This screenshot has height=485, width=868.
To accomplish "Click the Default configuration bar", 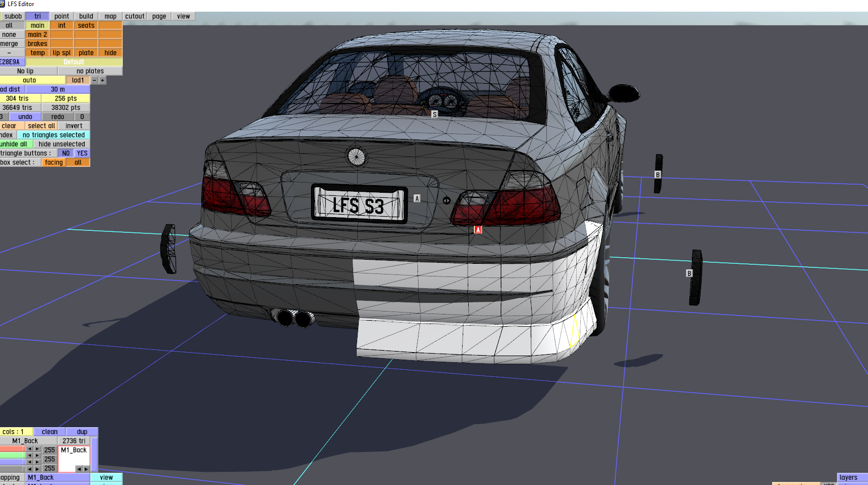I will coord(74,62).
